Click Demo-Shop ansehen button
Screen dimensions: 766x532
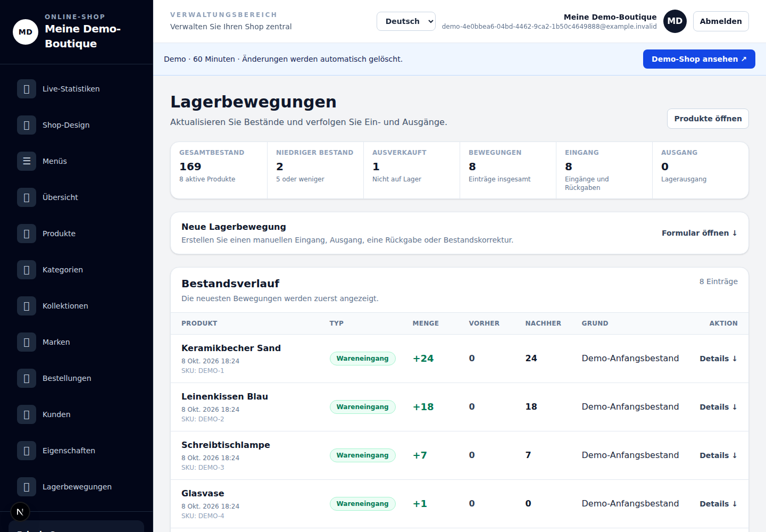click(x=699, y=59)
